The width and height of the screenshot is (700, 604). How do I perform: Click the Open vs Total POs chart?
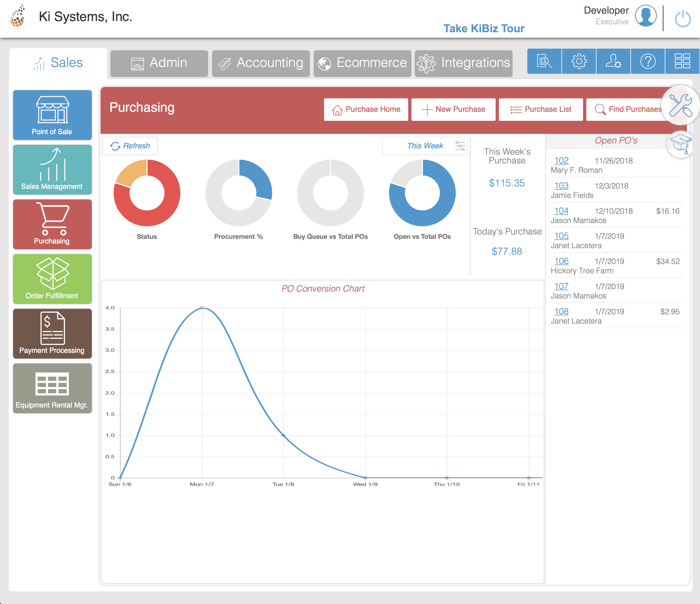click(x=422, y=193)
